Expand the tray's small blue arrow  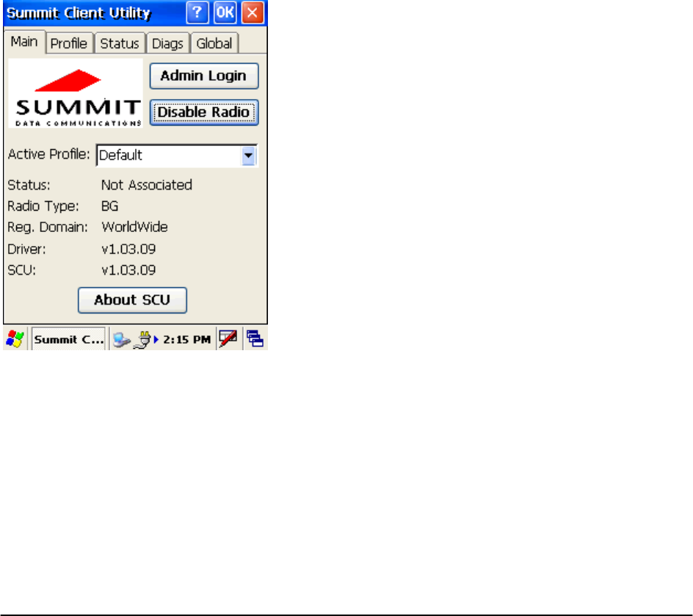tap(156, 339)
